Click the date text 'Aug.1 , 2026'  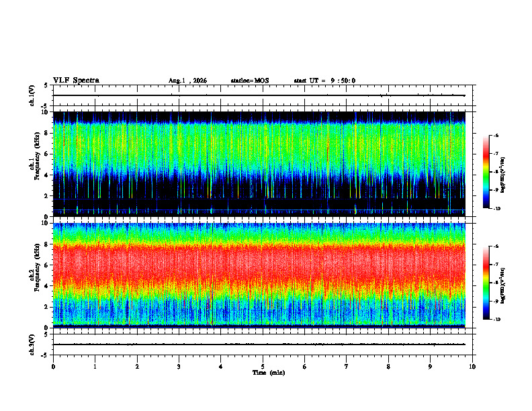pyautogui.click(x=187, y=81)
